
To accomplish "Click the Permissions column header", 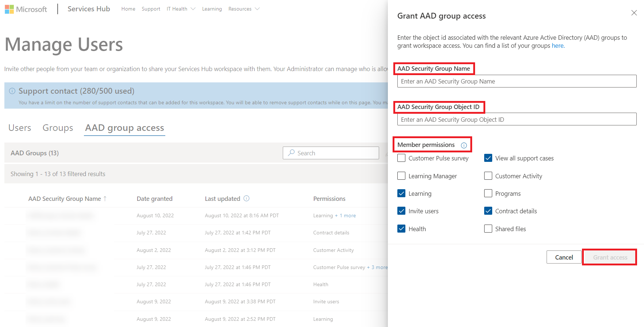I will pyautogui.click(x=329, y=199).
